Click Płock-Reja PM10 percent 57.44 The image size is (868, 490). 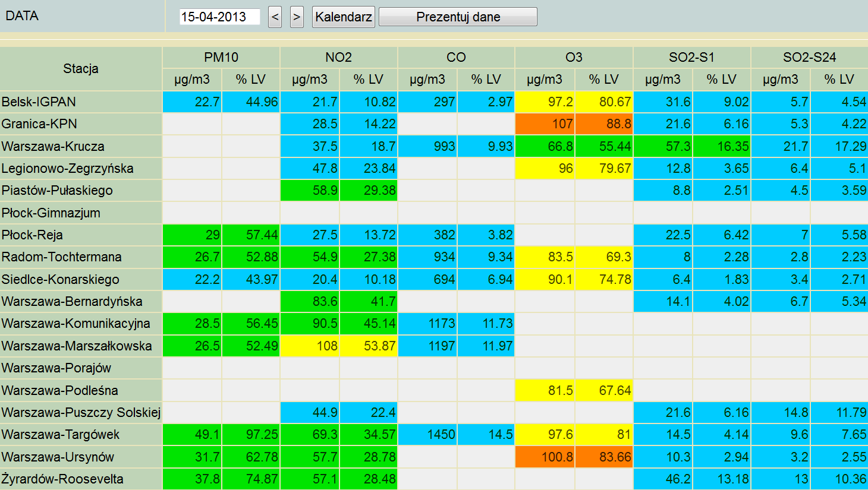coord(251,235)
